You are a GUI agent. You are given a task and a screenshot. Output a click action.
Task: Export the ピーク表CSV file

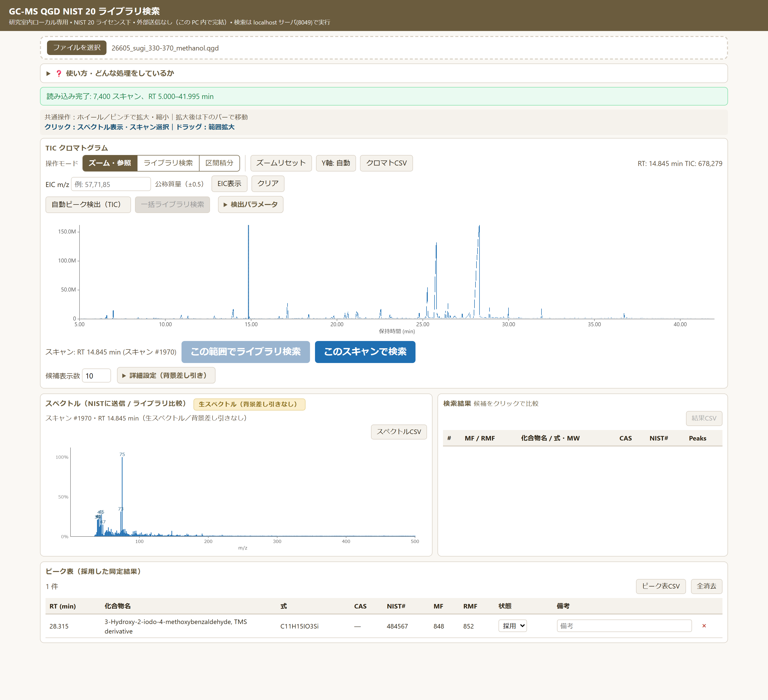point(660,586)
